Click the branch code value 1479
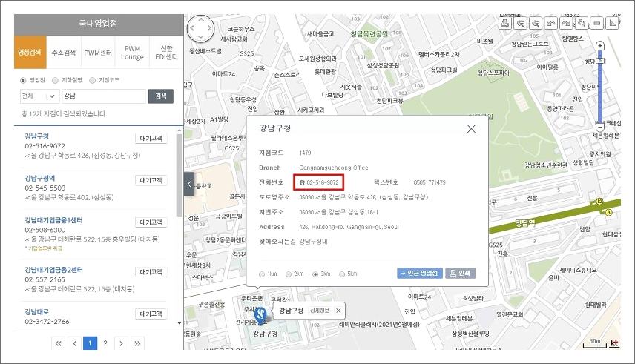Image resolution: width=635 pixels, height=364 pixels. pos(305,153)
